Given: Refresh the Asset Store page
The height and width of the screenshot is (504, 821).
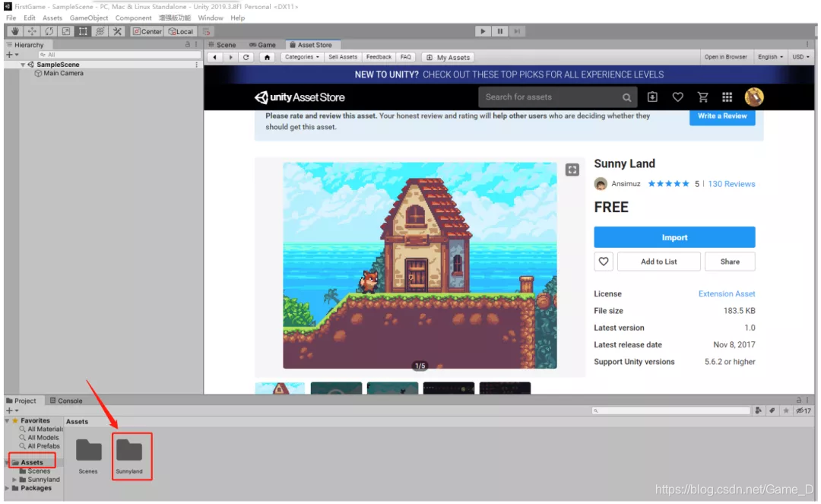Looking at the screenshot, I should (246, 58).
